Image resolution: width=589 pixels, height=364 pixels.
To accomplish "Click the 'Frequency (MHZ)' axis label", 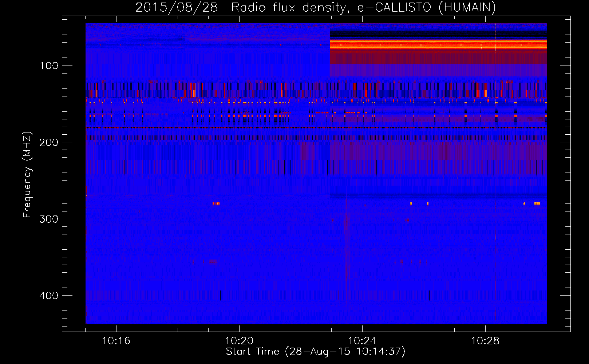I will (27, 174).
